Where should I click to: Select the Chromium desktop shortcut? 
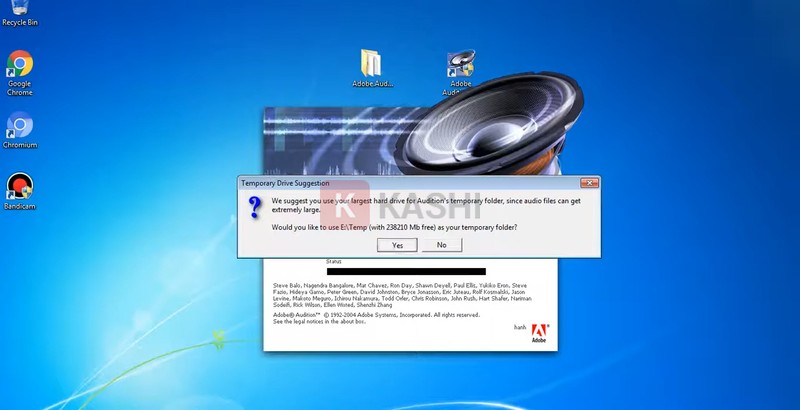pyautogui.click(x=20, y=127)
